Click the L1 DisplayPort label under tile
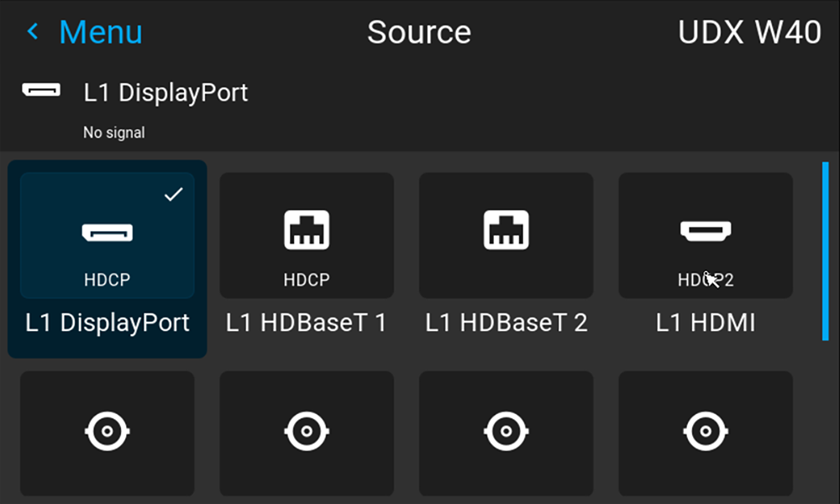This screenshot has width=840, height=504. tap(108, 323)
